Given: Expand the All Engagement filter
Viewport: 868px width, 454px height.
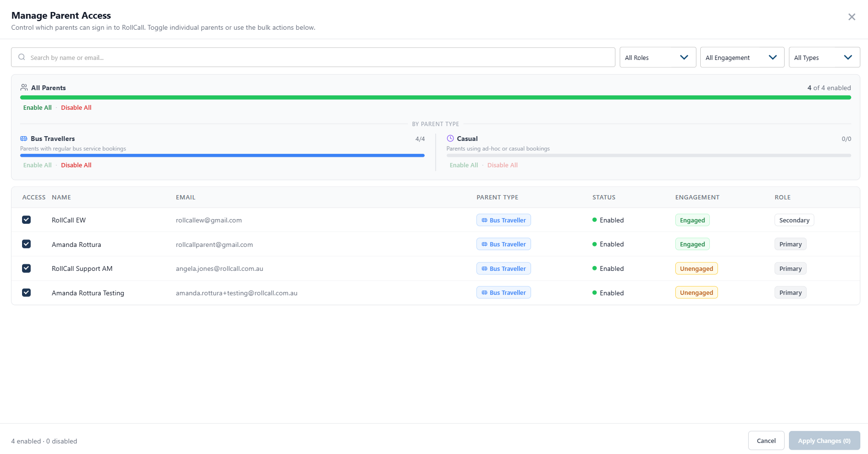Looking at the screenshot, I should [x=741, y=58].
